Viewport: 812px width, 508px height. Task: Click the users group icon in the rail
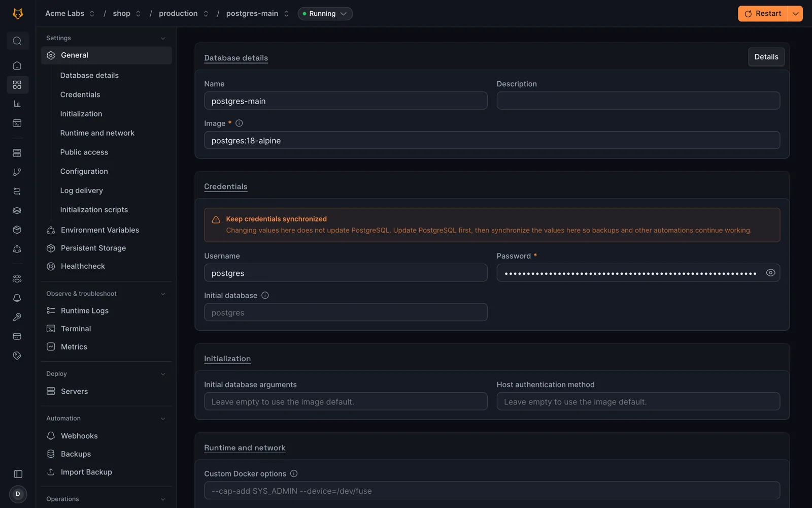click(x=17, y=279)
